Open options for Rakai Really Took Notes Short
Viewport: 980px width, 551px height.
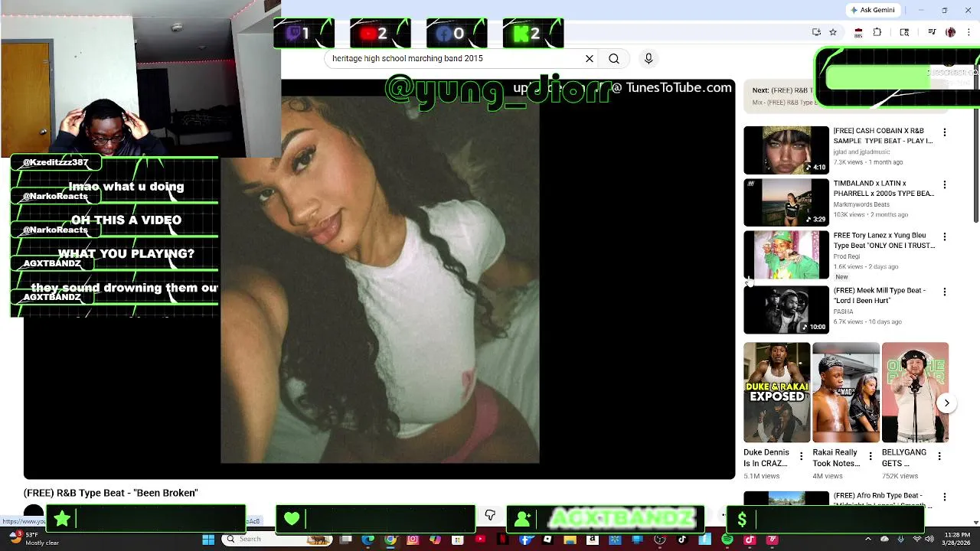(x=871, y=457)
